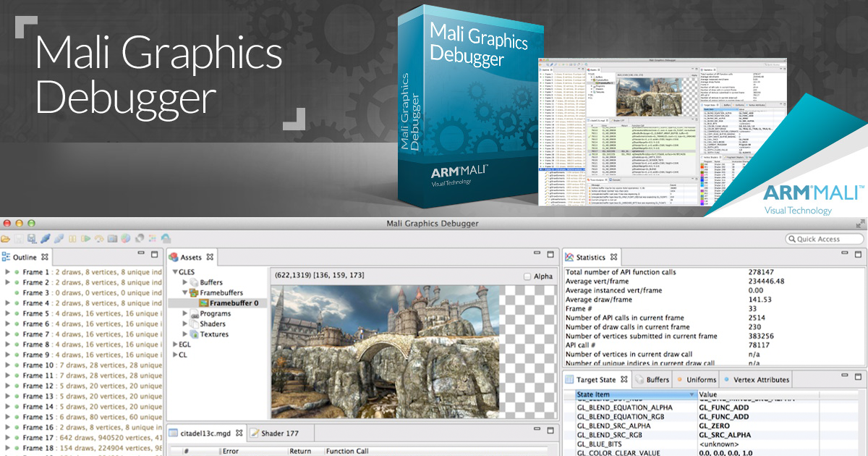Open a trace file with the folder icon

[x=6, y=239]
